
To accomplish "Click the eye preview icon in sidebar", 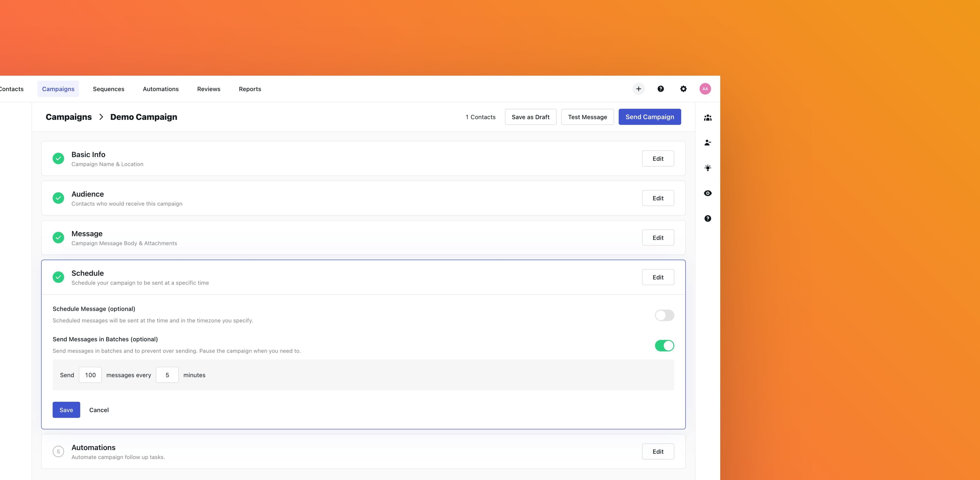I will click(707, 193).
